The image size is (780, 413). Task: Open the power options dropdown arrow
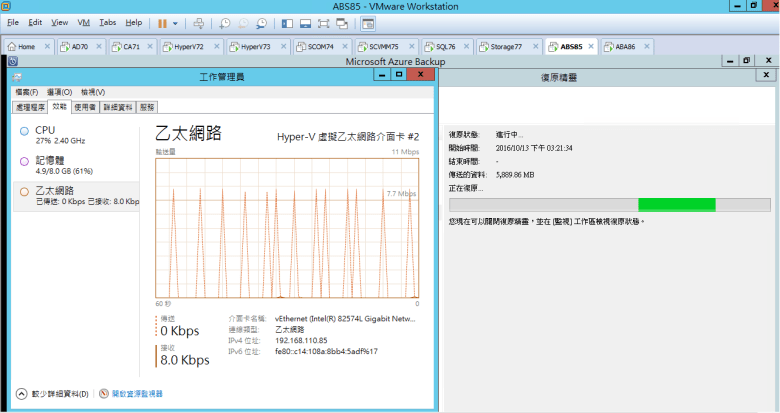point(176,22)
